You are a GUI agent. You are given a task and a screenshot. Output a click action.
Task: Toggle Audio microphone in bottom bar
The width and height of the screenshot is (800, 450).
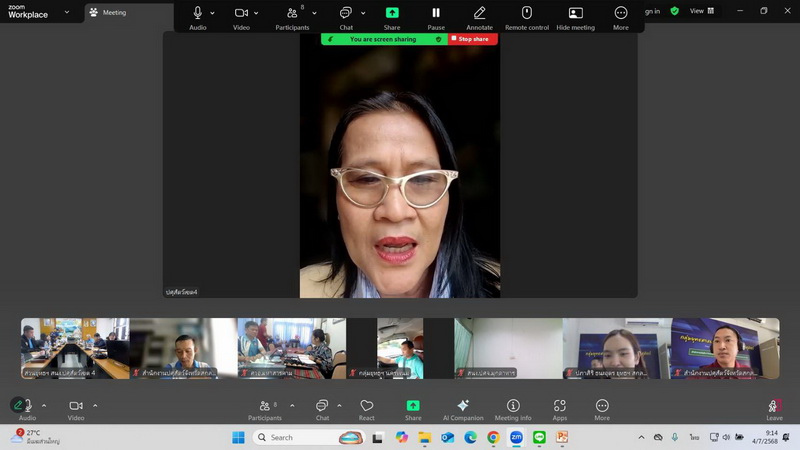(27, 406)
